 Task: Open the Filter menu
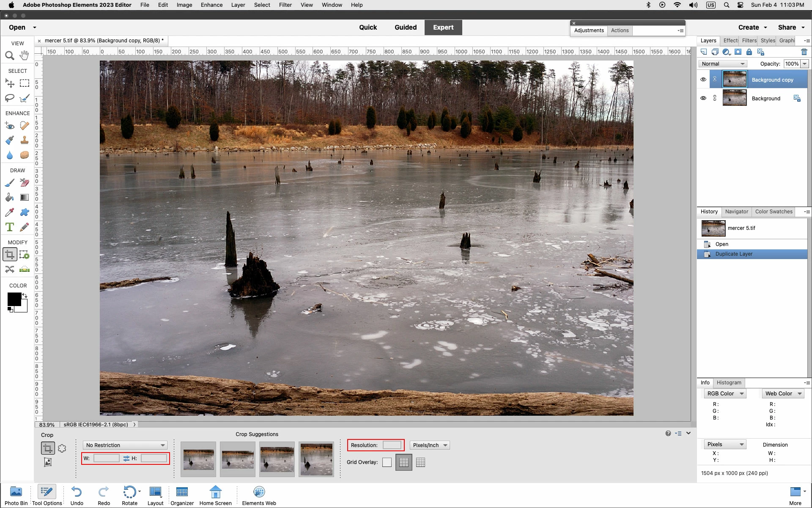tap(285, 5)
